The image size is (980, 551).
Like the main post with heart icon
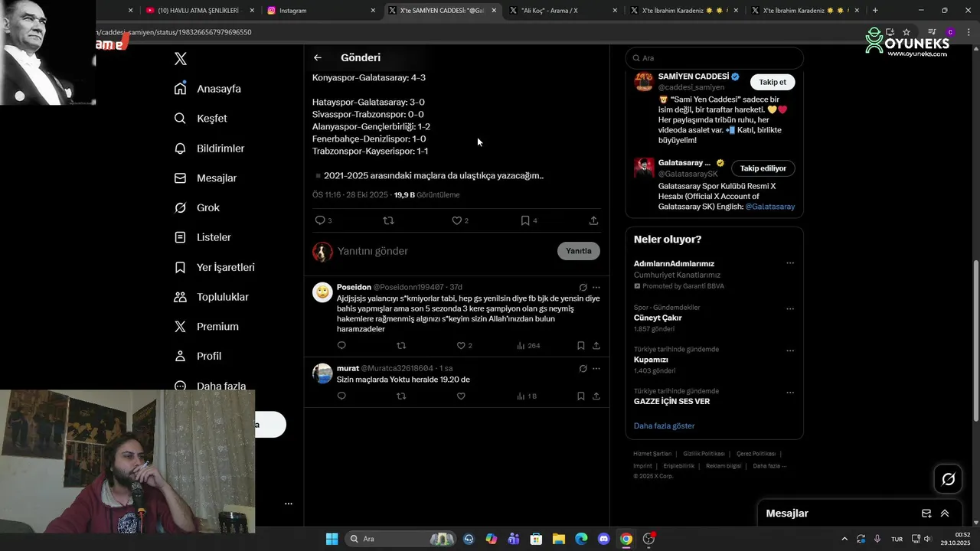[x=456, y=220]
